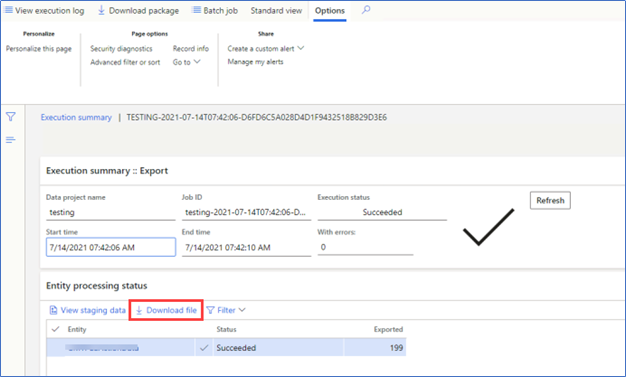Expand the Go to dropdown
The width and height of the screenshot is (626, 377).
[x=186, y=62]
